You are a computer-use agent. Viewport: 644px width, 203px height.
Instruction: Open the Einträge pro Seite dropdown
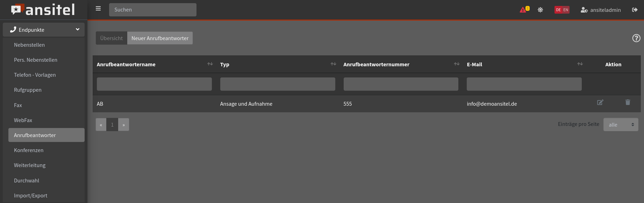[x=621, y=125]
